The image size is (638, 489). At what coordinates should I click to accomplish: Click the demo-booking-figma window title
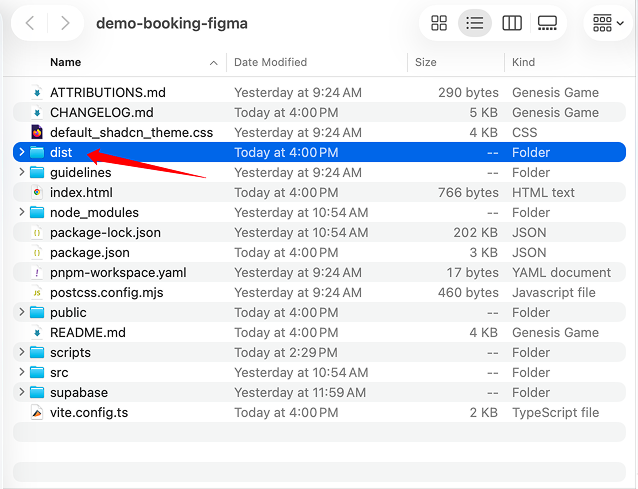[172, 23]
